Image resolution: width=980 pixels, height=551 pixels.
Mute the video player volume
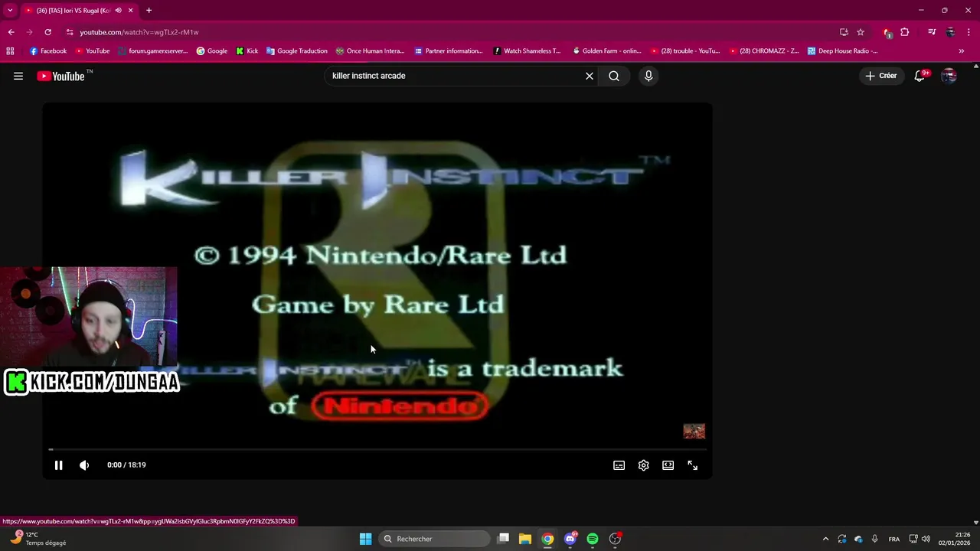84,465
